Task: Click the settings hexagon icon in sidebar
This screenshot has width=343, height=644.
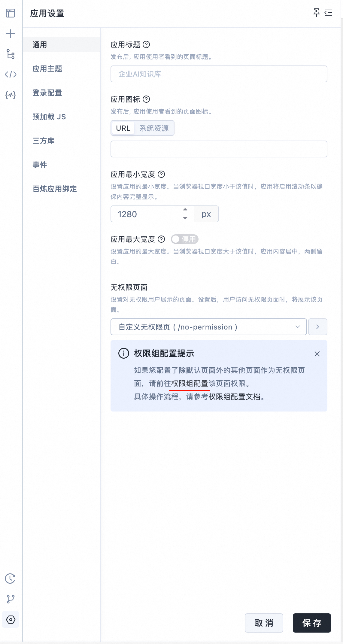Action: tap(11, 619)
